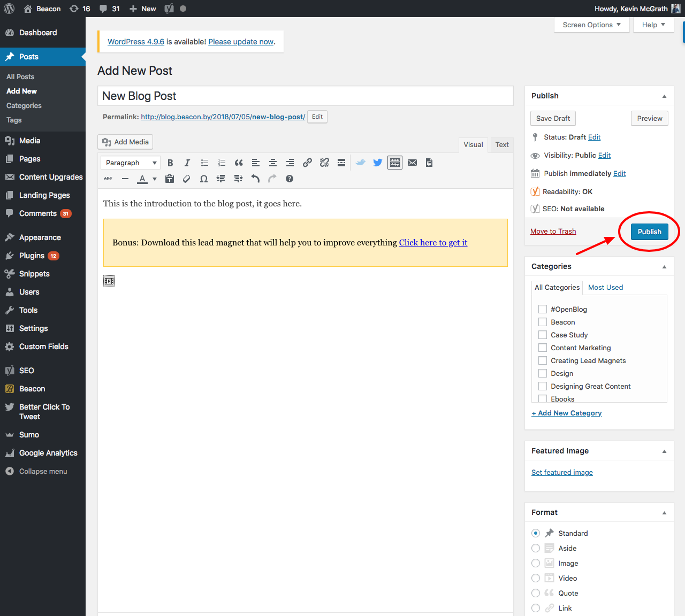The width and height of the screenshot is (685, 616).
Task: Open the text color dropdown arrow
Action: pos(155,179)
